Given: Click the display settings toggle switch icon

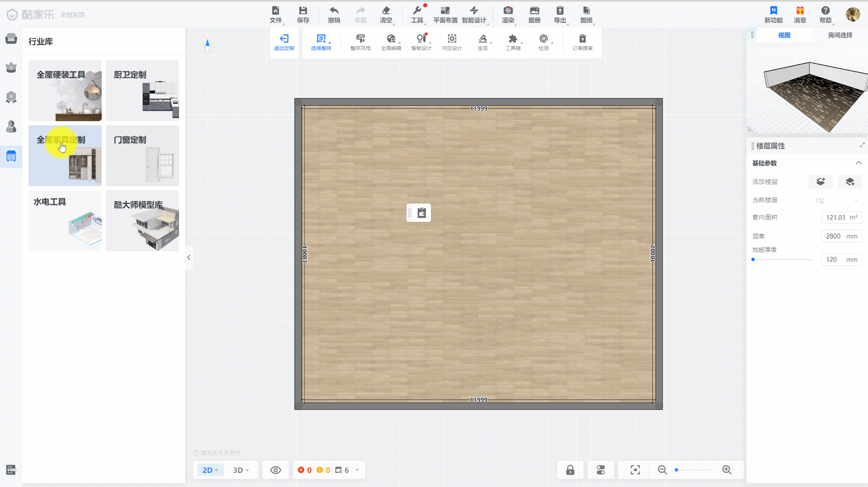Looking at the screenshot, I should pos(600,470).
